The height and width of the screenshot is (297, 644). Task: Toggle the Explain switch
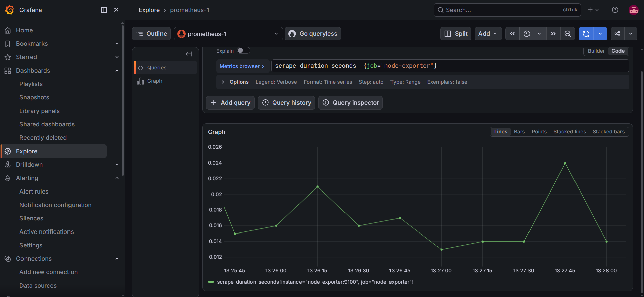tap(244, 51)
